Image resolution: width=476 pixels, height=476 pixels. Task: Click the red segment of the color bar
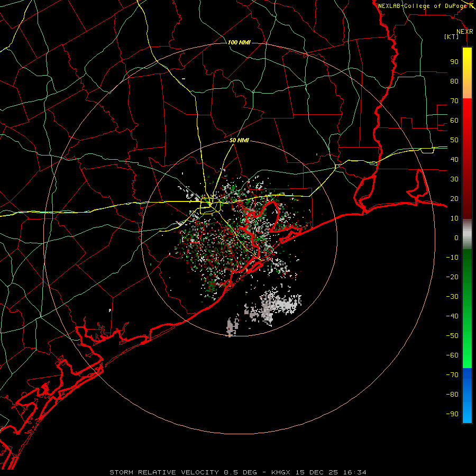pos(467,159)
